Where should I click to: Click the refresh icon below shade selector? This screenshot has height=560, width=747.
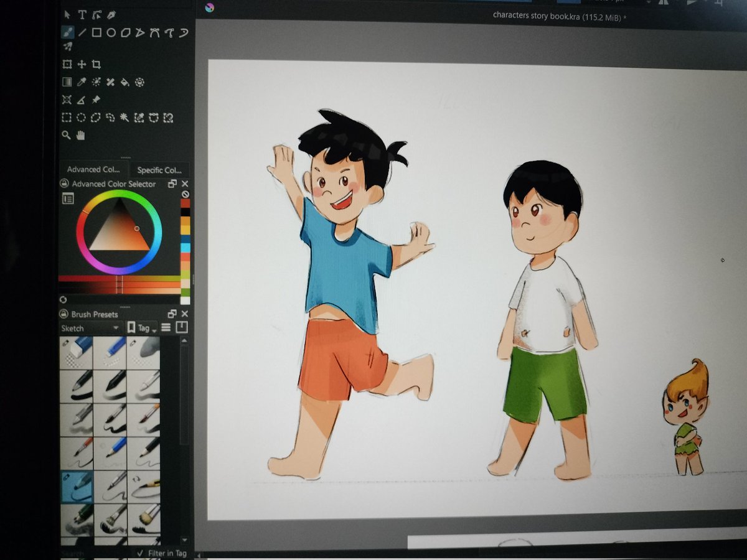(63, 299)
